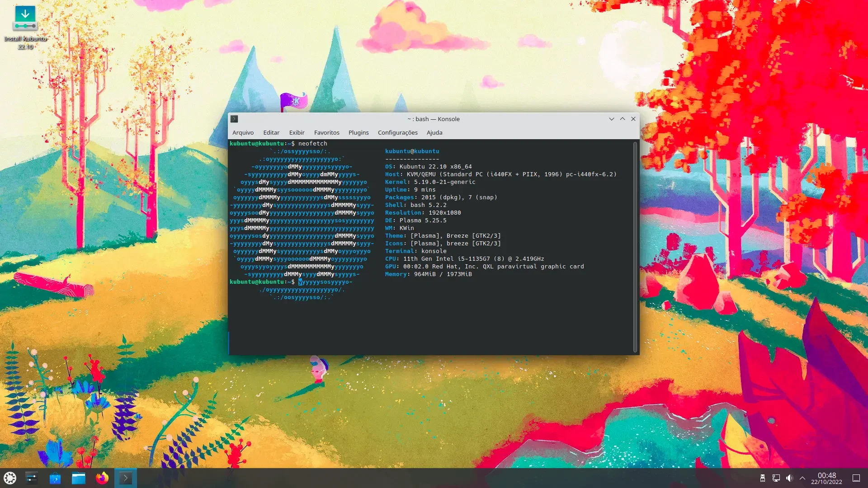
Task: Open the Plasma application launcher
Action: [x=10, y=478]
